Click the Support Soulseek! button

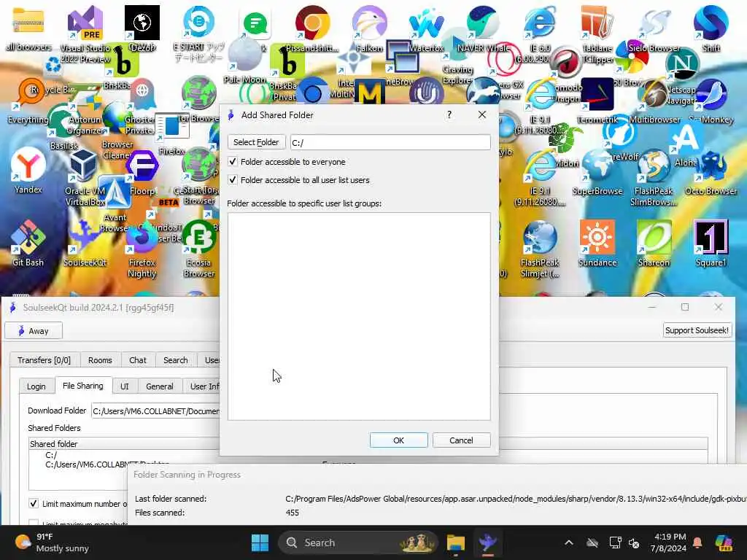[x=697, y=330]
